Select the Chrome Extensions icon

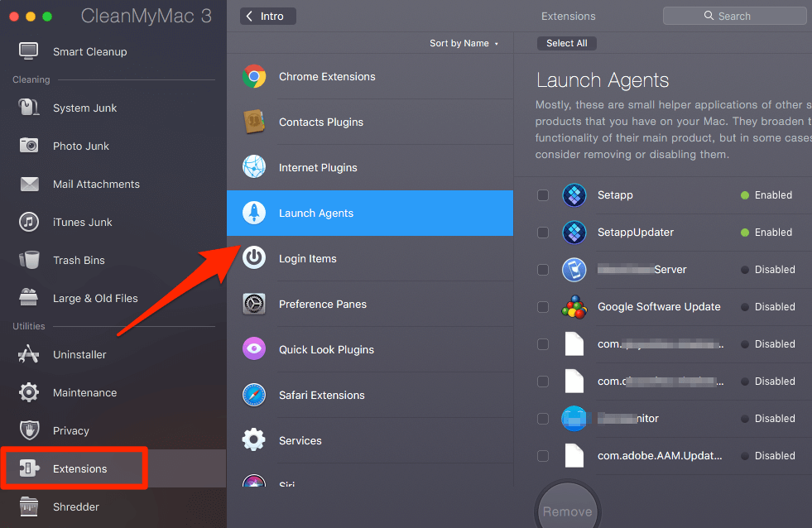click(x=254, y=76)
